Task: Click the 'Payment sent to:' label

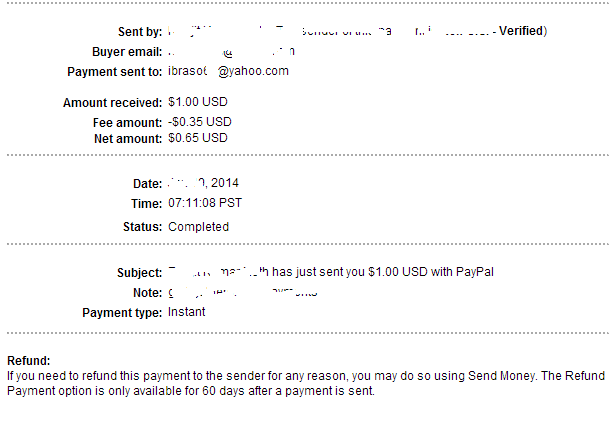Action: [115, 72]
